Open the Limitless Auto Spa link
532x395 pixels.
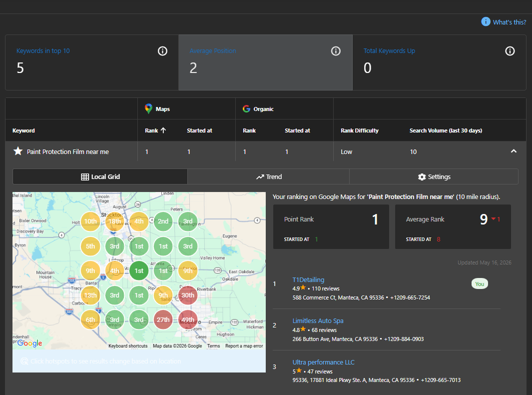pyautogui.click(x=318, y=321)
